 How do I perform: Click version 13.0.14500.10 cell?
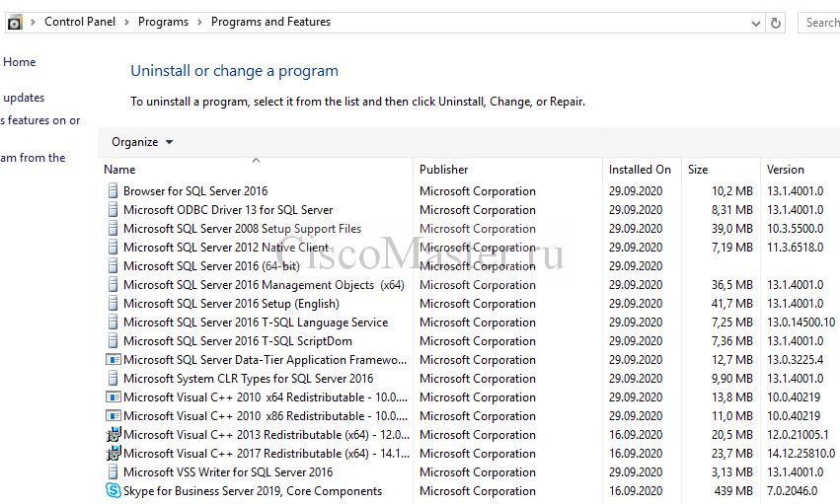pos(801,323)
